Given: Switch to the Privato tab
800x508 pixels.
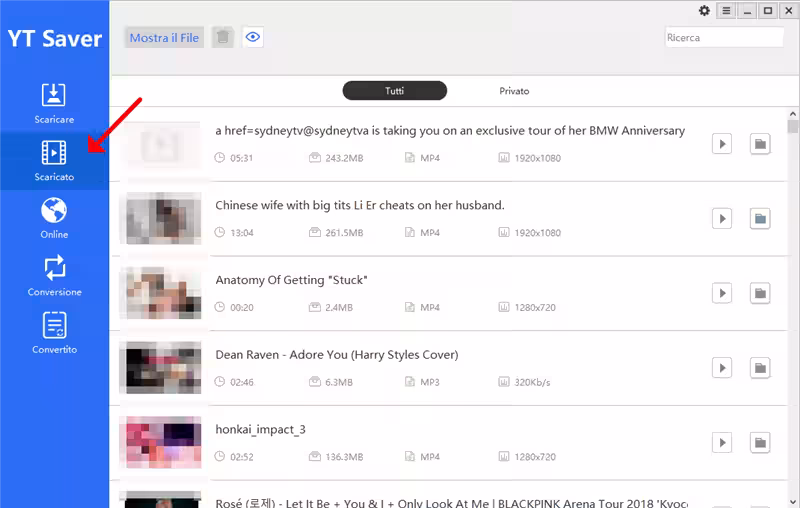Looking at the screenshot, I should coord(514,91).
